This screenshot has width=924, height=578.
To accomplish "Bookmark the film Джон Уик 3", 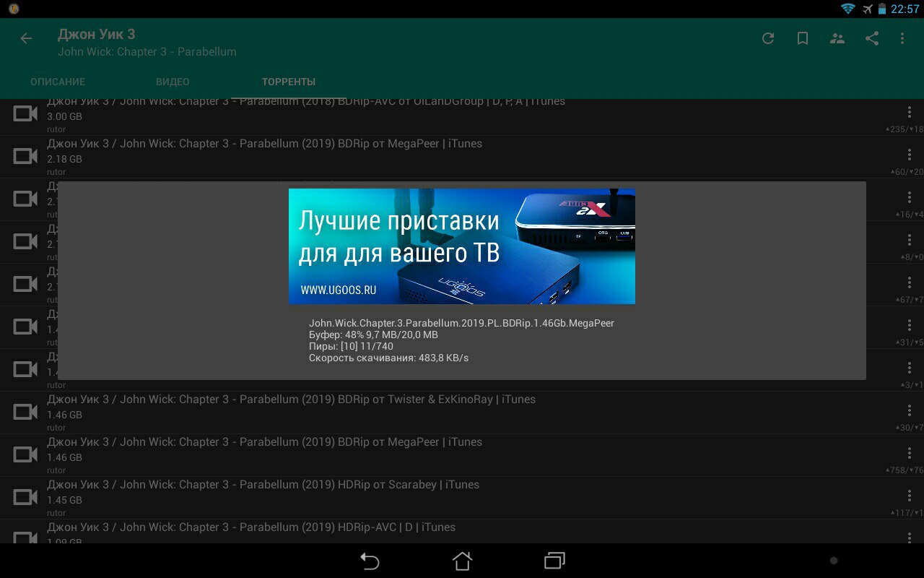I will click(803, 38).
